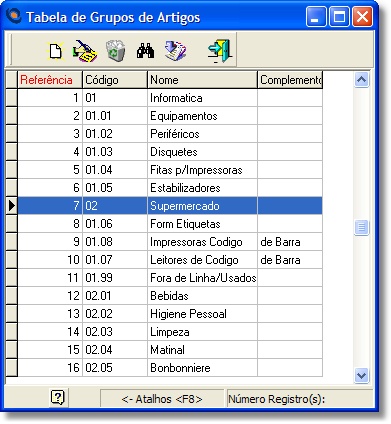Click the application icon in title bar

click(14, 15)
